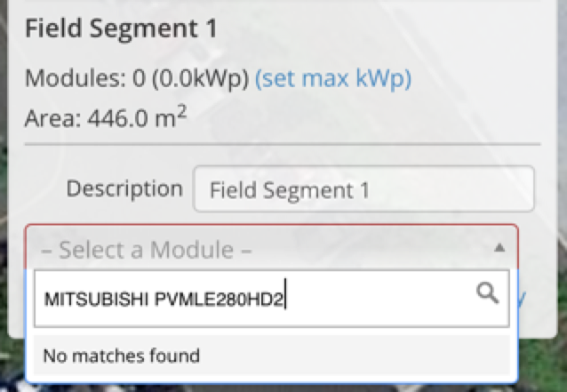Click the module search text box
The height and width of the screenshot is (392, 567).
pyautogui.click(x=272, y=299)
